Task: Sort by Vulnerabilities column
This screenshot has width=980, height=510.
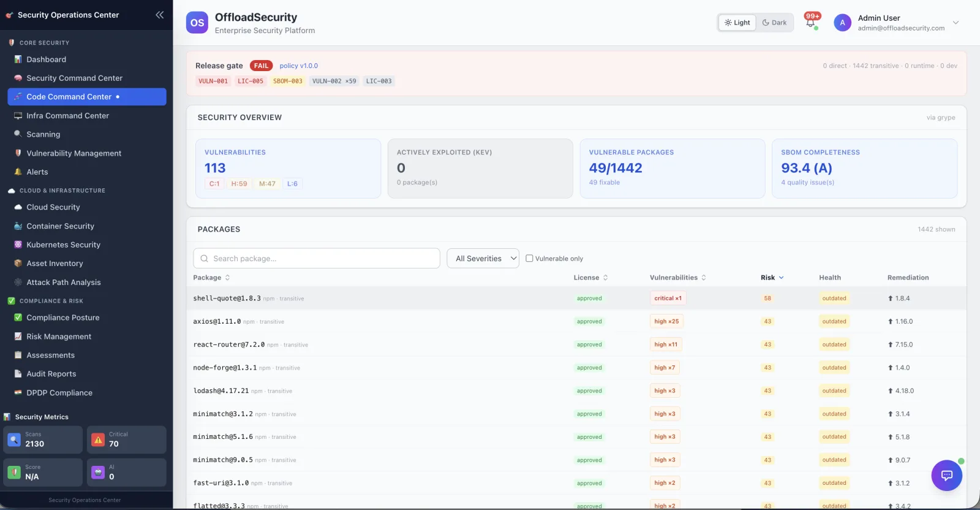Action: 677,278
